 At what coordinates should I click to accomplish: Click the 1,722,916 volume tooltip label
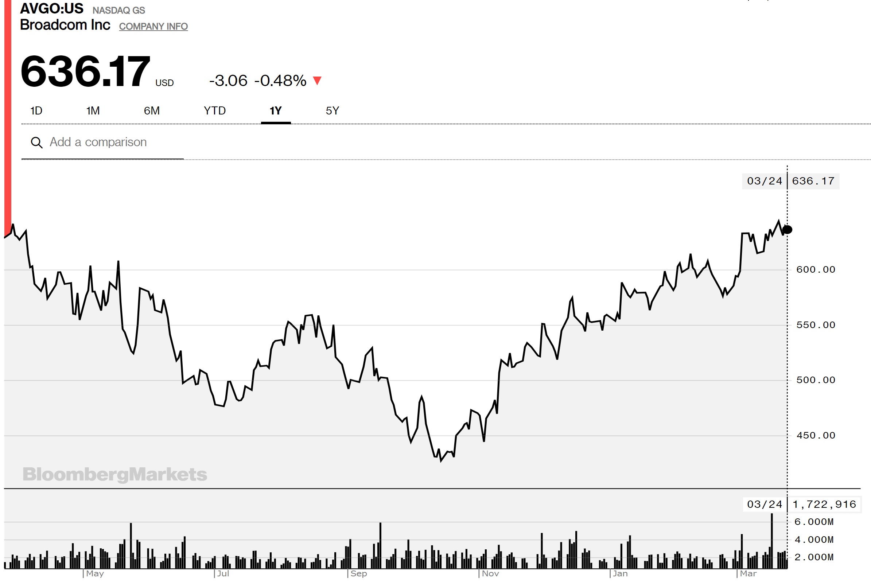click(x=824, y=505)
